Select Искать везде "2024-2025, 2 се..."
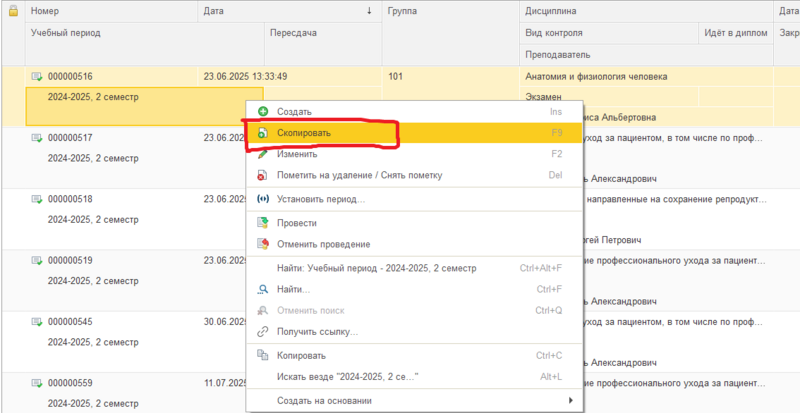 click(x=346, y=377)
